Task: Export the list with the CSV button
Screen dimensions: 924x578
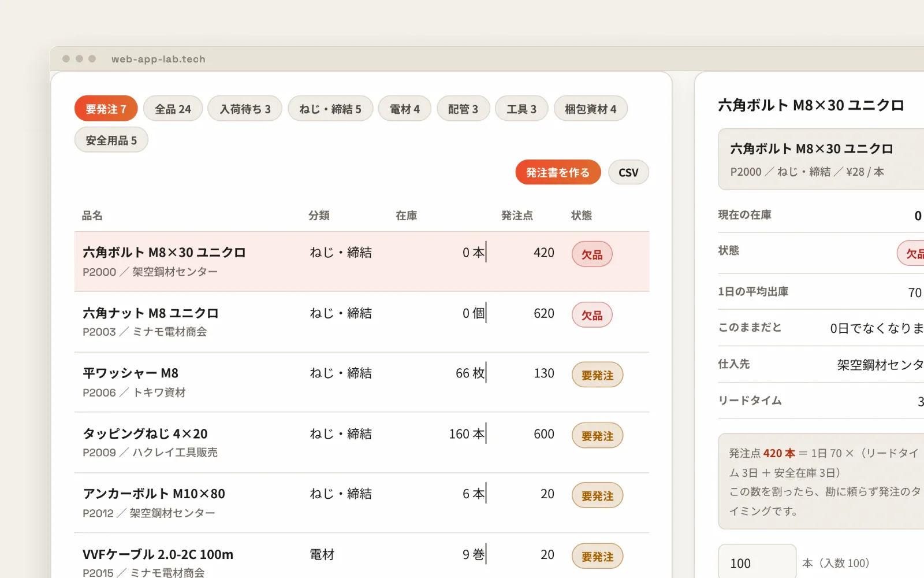Action: (x=628, y=172)
